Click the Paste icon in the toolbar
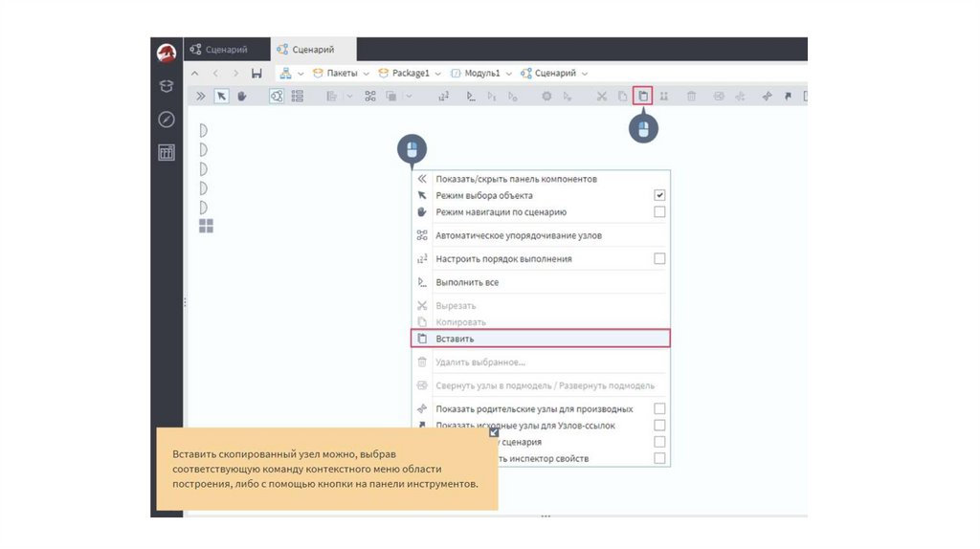Screen dimensions: 980x549 643,96
